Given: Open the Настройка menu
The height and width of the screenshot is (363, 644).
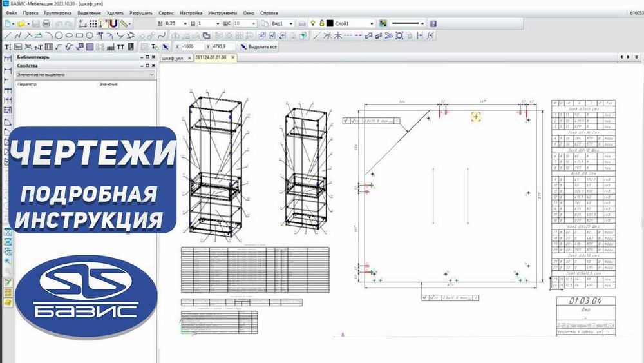Looking at the screenshot, I should click(x=191, y=13).
